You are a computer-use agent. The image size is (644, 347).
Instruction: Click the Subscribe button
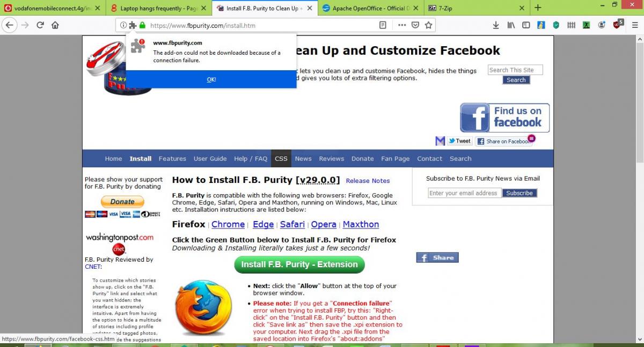coord(519,193)
